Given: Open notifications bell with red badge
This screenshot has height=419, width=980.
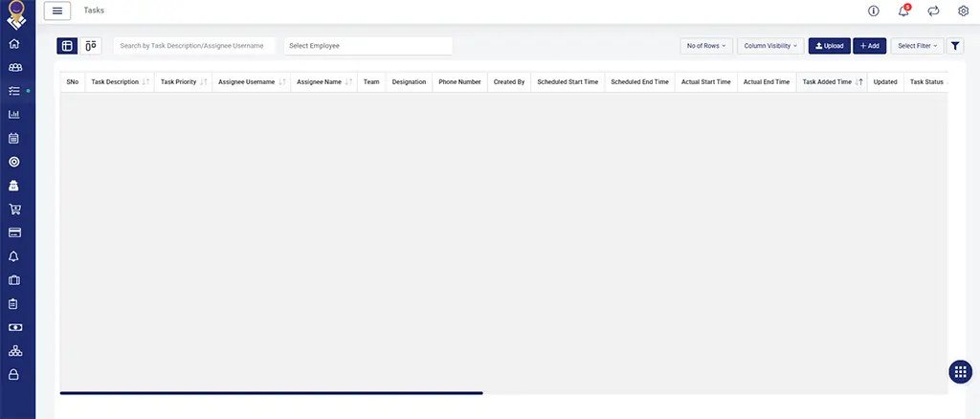Looking at the screenshot, I should pos(903,11).
